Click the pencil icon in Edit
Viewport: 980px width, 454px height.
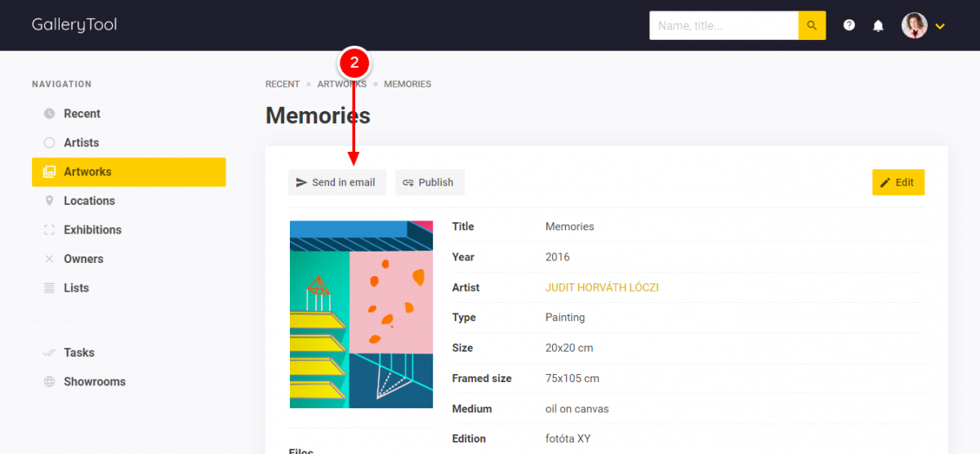(885, 182)
